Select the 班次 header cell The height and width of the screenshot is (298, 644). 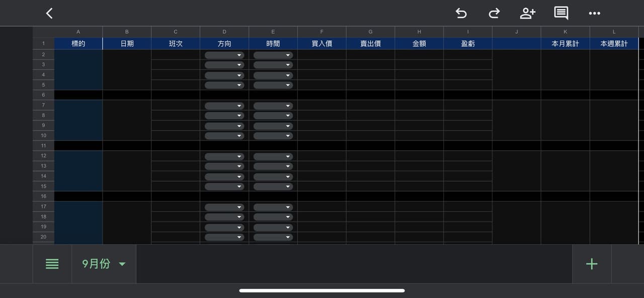pyautogui.click(x=176, y=44)
